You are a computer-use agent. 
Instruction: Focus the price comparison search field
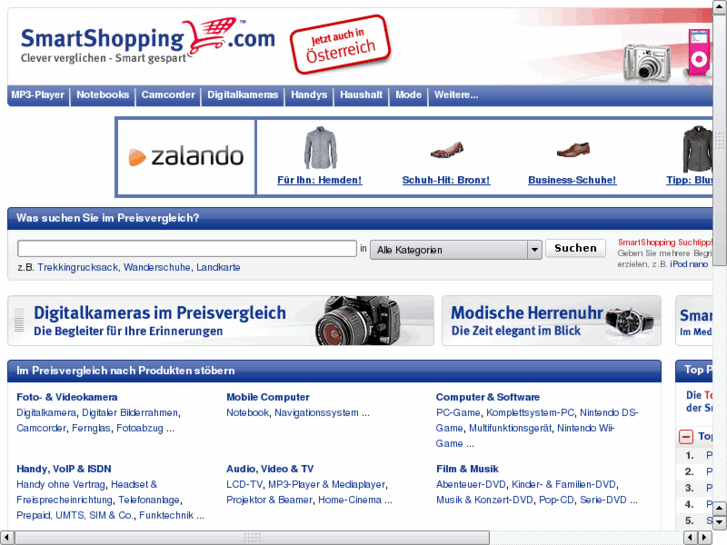click(187, 248)
